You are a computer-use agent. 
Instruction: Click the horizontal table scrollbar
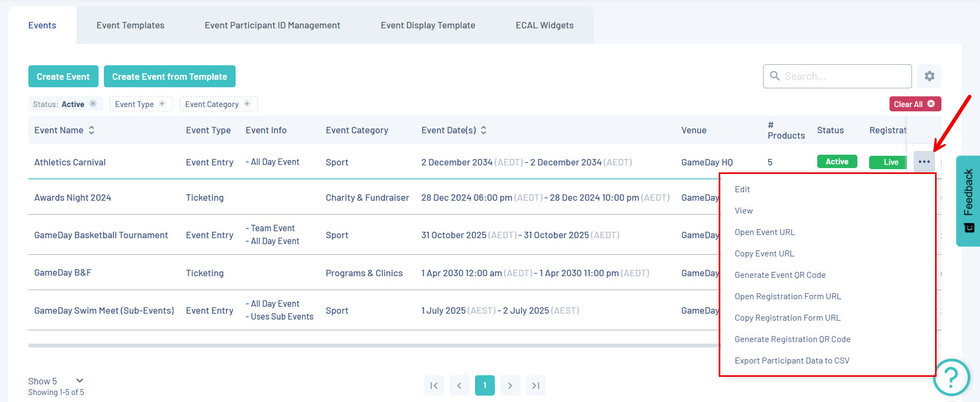[374, 346]
